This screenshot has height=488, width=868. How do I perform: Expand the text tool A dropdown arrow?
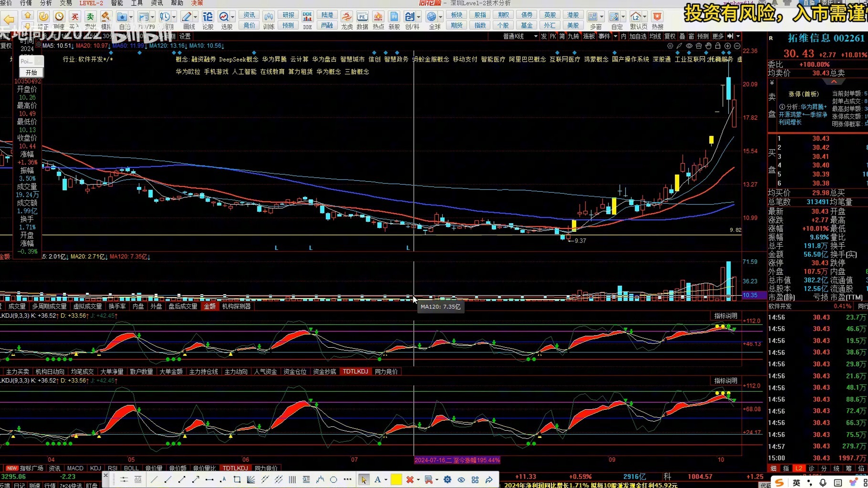pyautogui.click(x=386, y=479)
